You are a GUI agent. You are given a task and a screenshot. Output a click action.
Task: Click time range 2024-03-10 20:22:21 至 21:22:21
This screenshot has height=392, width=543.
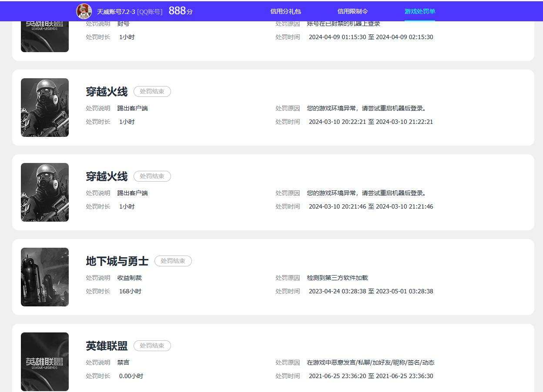coord(371,122)
